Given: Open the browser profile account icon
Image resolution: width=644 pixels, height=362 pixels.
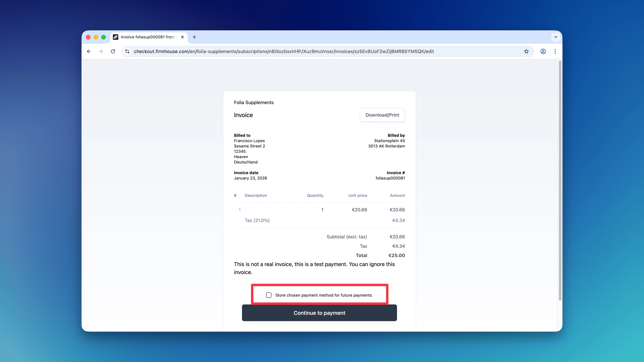Looking at the screenshot, I should [x=543, y=51].
